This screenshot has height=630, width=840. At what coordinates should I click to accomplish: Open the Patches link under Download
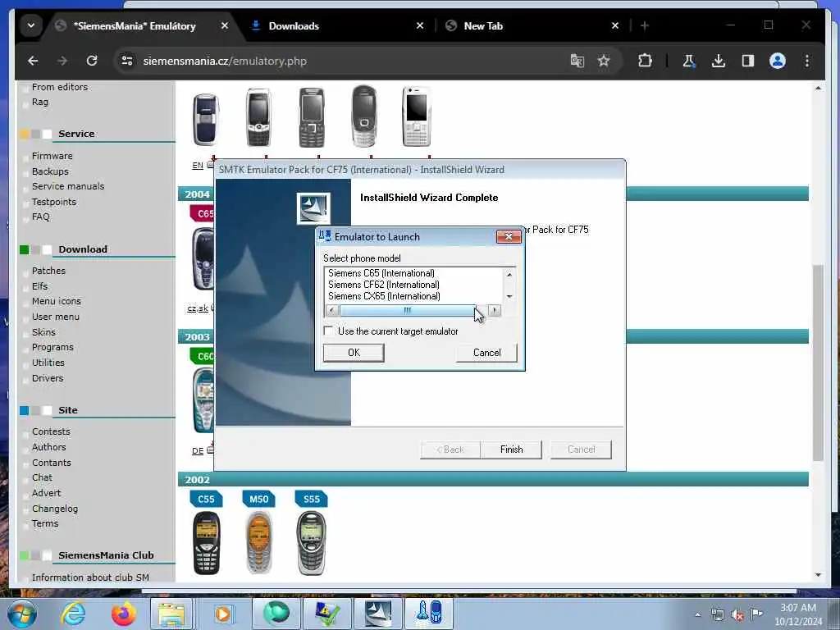pos(48,271)
